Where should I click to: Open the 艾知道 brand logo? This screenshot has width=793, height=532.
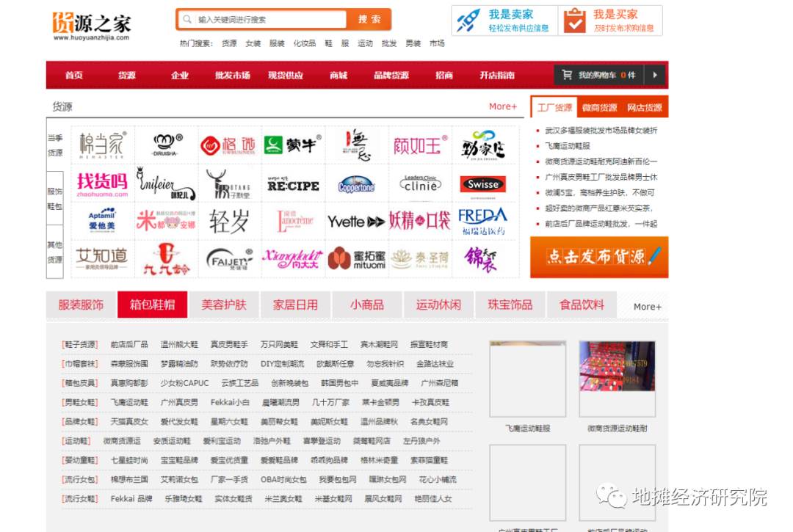pyautogui.click(x=103, y=259)
